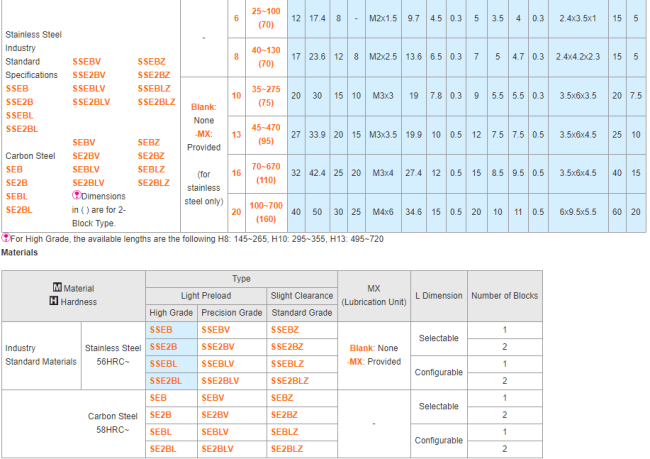This screenshot has width=650, height=459.
Task: Select the 25~100 (70) length range cell
Action: point(267,20)
